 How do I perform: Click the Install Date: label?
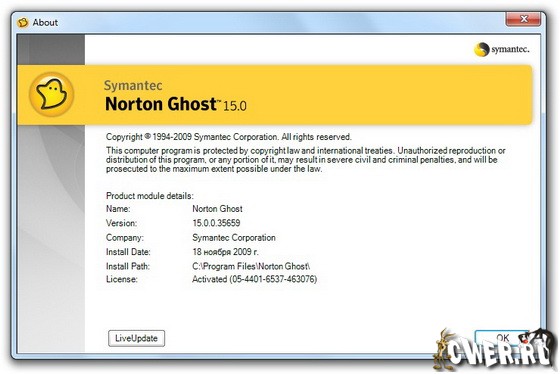click(x=128, y=251)
